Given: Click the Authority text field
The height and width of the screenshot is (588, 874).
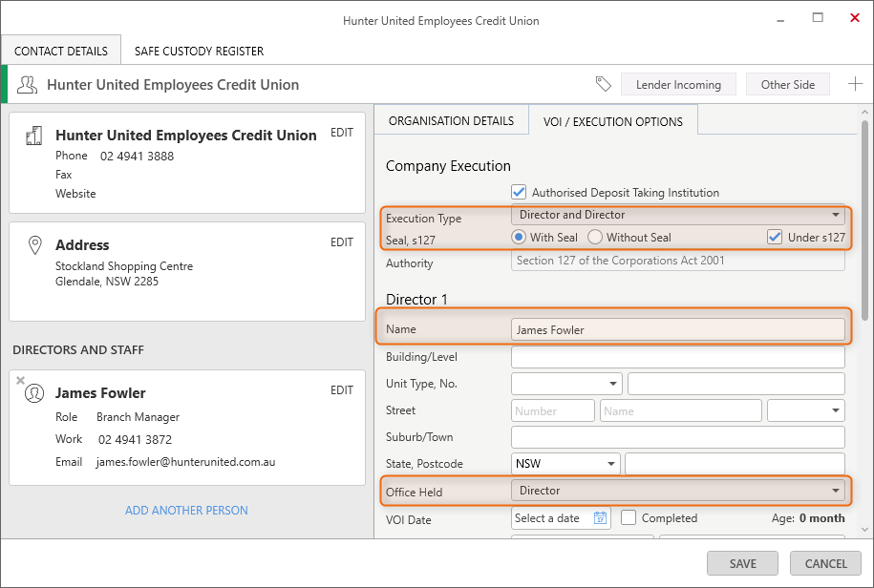Looking at the screenshot, I should tap(678, 261).
